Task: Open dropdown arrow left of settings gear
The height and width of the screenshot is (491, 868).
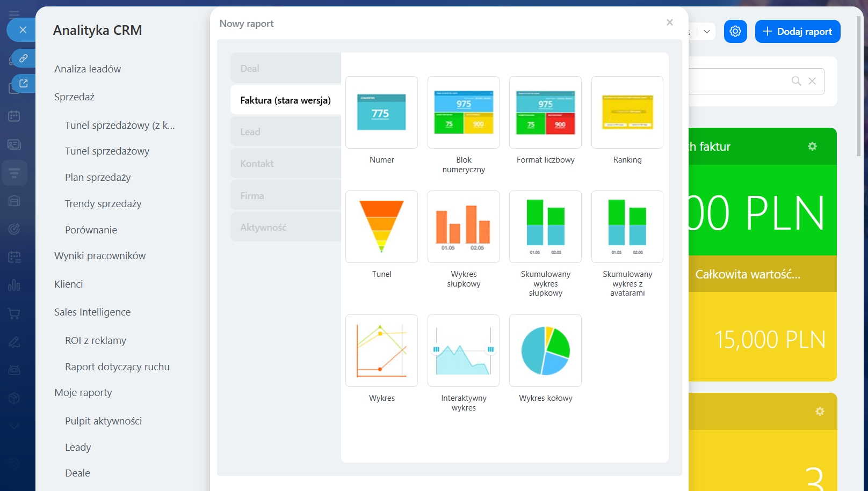Action: coord(707,32)
